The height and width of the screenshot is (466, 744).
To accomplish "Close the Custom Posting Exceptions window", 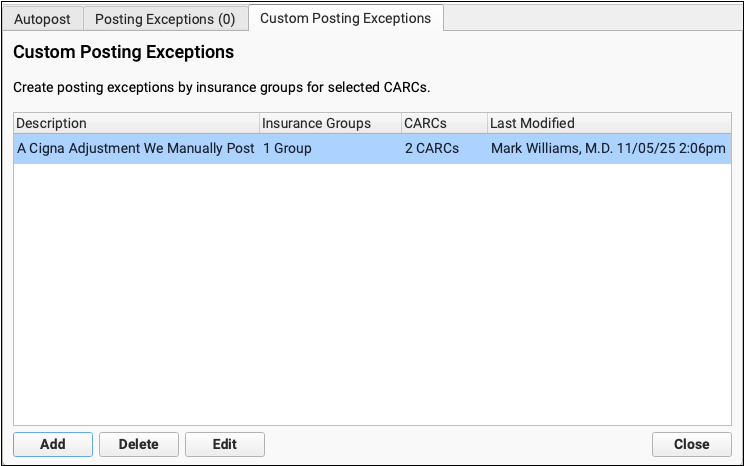I will [691, 444].
